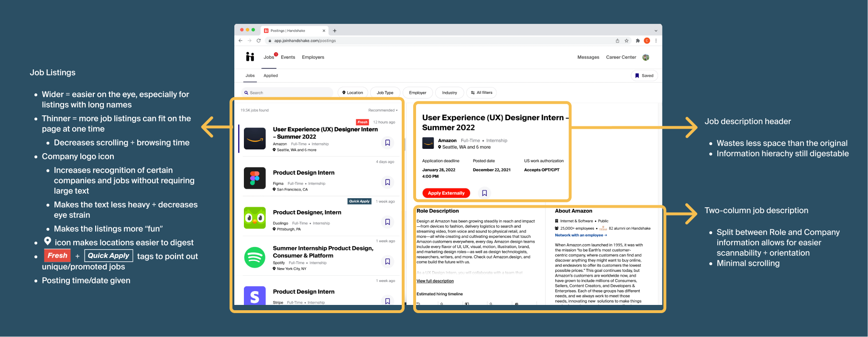Viewport: 868px width, 337px height.
Task: Open the Jobs navigation item
Action: pos(269,57)
